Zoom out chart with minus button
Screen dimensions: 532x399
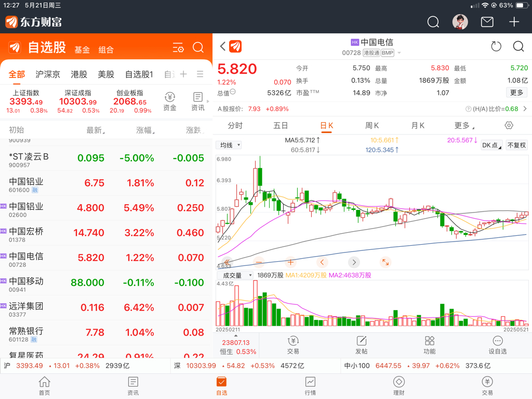(259, 262)
